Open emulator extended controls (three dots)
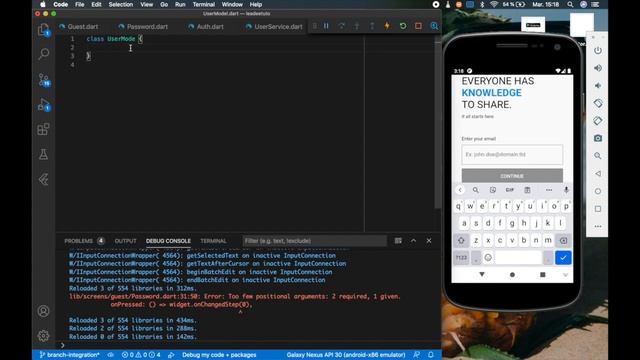Image resolution: width=640 pixels, height=360 pixels. 598,226
